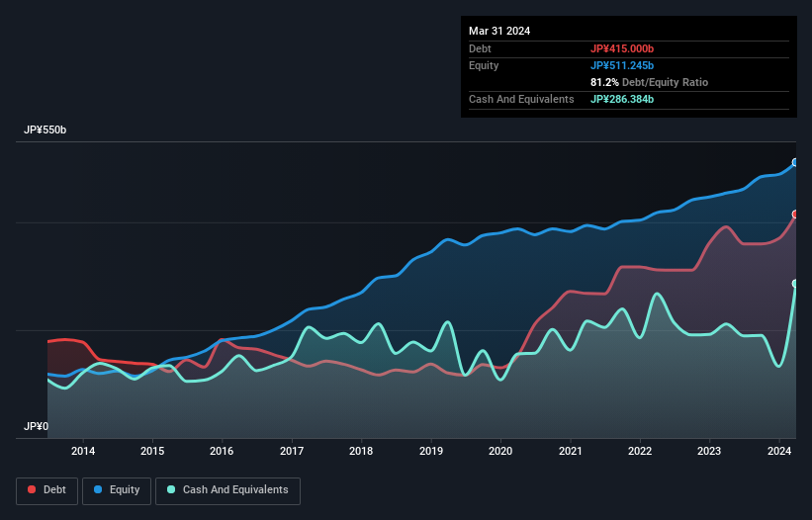This screenshot has height=520, width=812.
Task: Click the JP¥550b y-axis label
Action: (x=45, y=130)
